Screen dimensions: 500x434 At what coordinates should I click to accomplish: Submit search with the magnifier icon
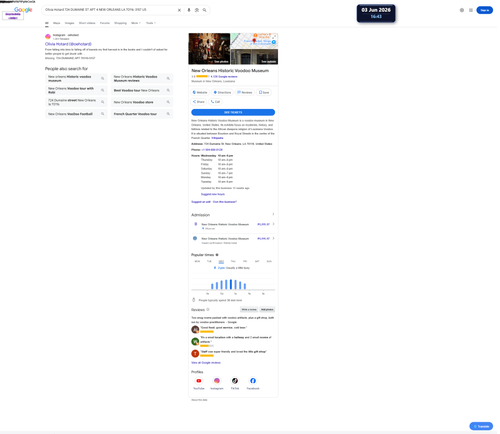205,10
